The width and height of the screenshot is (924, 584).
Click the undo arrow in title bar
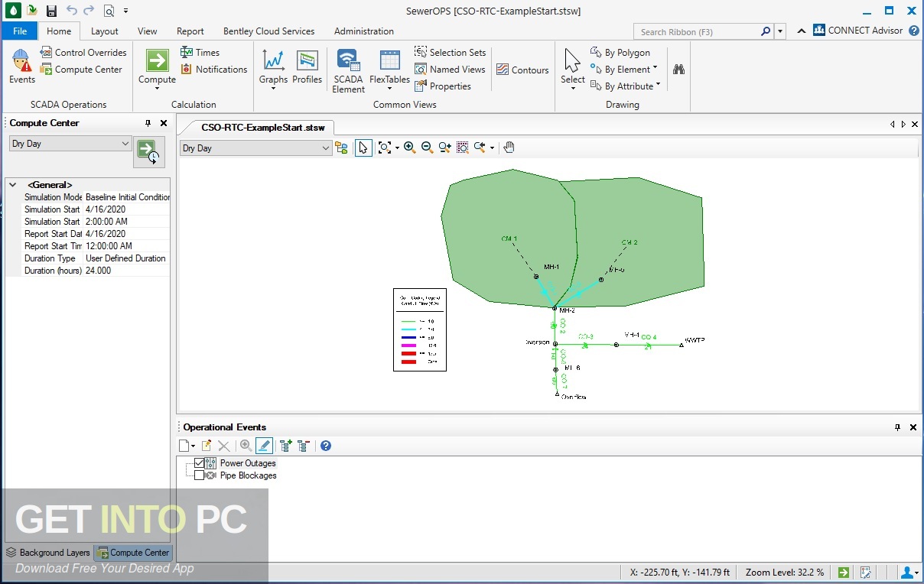pos(71,11)
